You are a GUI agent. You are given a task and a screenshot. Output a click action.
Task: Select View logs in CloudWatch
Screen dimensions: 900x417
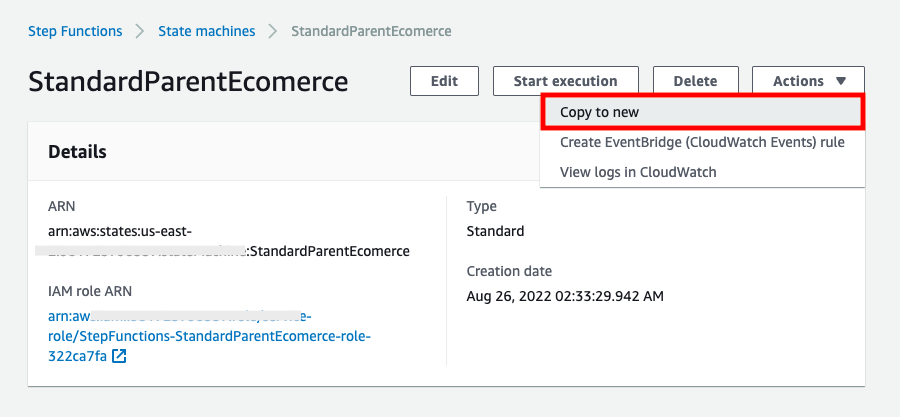703,172
